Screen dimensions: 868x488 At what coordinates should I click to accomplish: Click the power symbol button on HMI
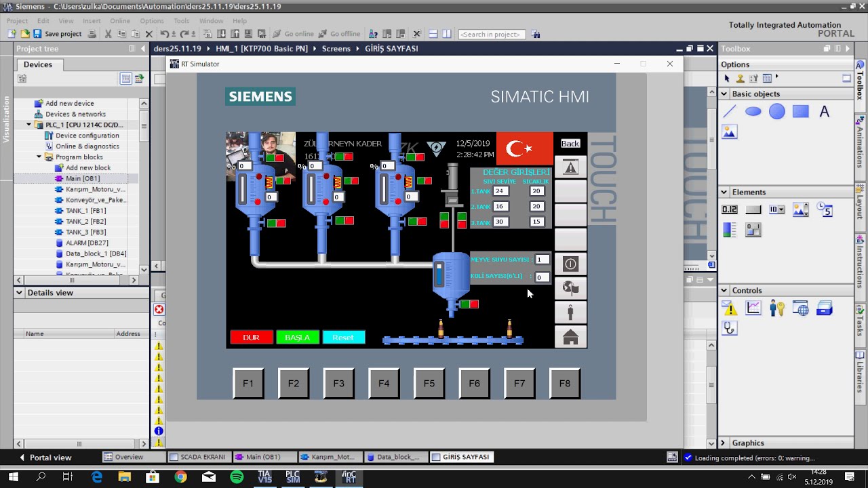click(570, 264)
